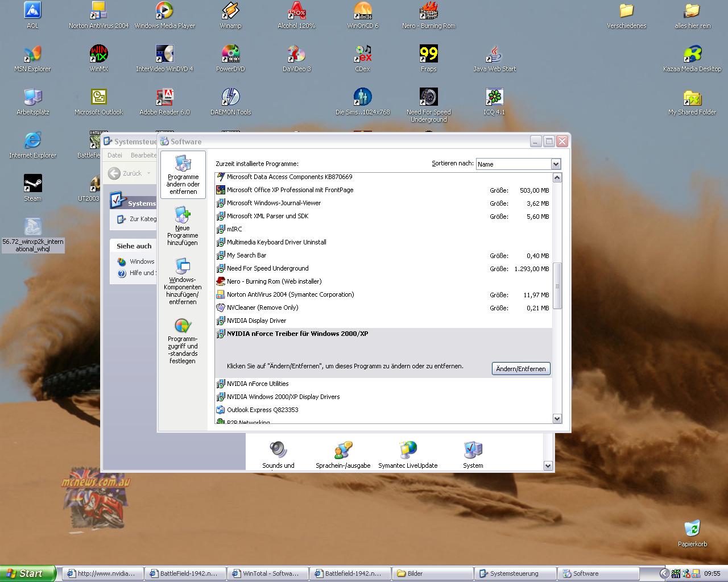The image size is (728, 582).
Task: Select MSN Explorer desktop icon
Action: 32,58
